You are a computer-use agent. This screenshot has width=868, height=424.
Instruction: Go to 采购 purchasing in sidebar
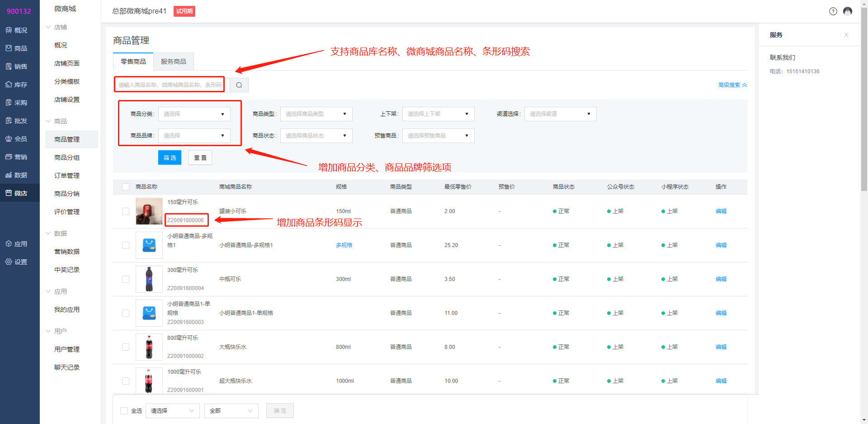click(x=17, y=103)
